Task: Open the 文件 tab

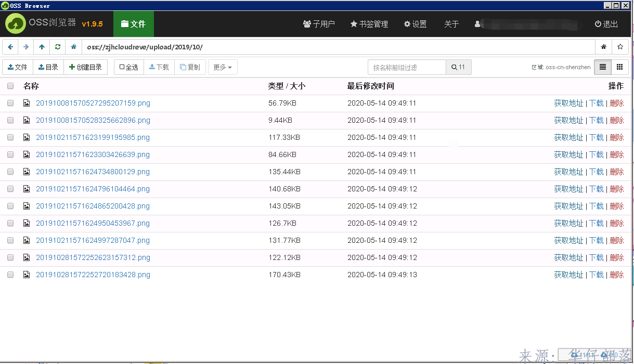Action: click(133, 24)
